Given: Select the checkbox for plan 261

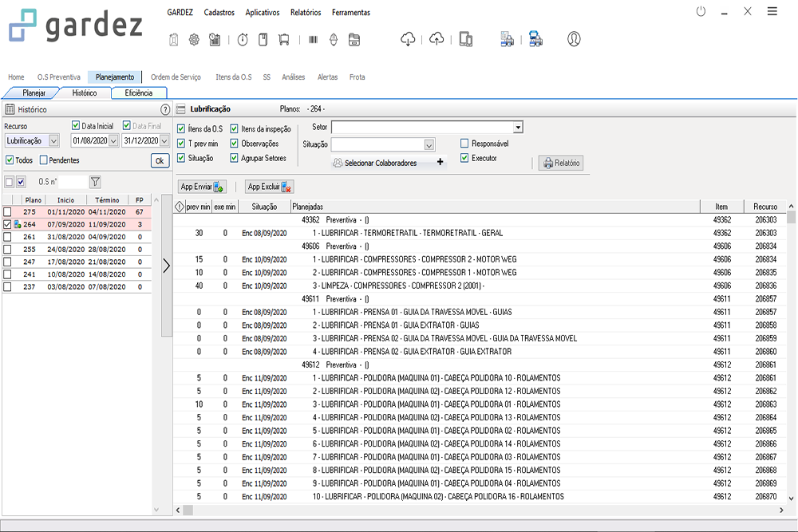Looking at the screenshot, I should pyautogui.click(x=7, y=237).
